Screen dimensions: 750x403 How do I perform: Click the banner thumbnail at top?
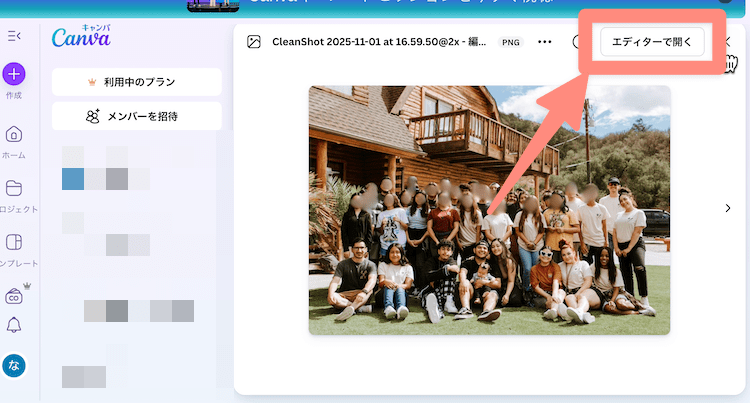213,6
